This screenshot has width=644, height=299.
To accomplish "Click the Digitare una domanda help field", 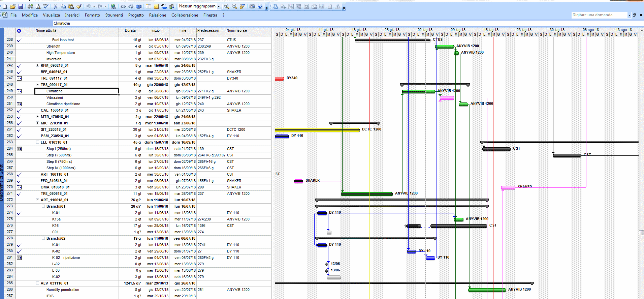I will click(599, 15).
